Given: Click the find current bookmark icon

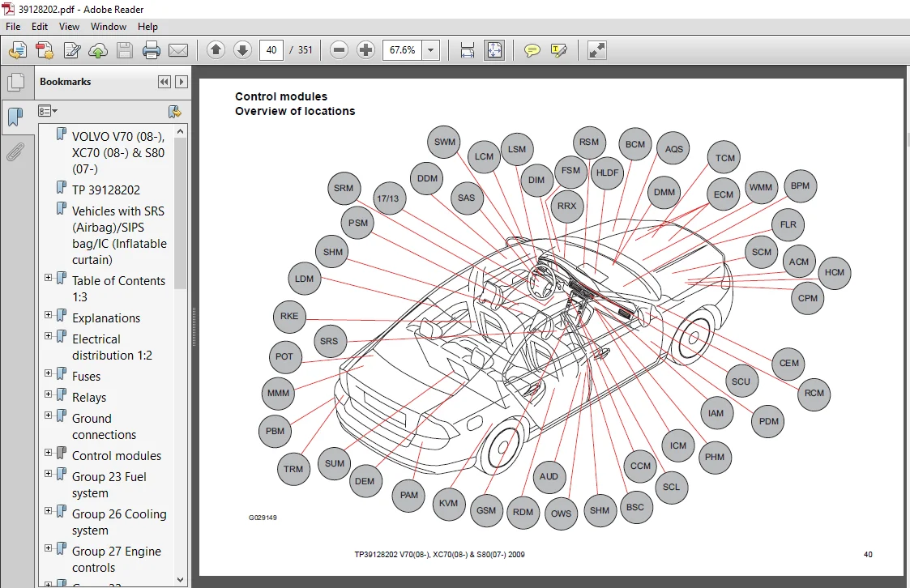Looking at the screenshot, I should click(174, 111).
